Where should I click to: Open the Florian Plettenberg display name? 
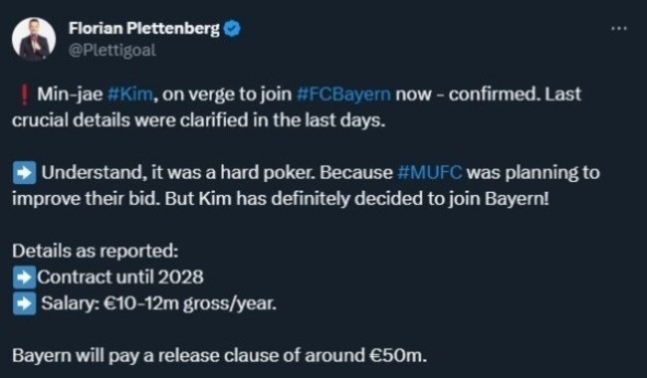pos(144,28)
